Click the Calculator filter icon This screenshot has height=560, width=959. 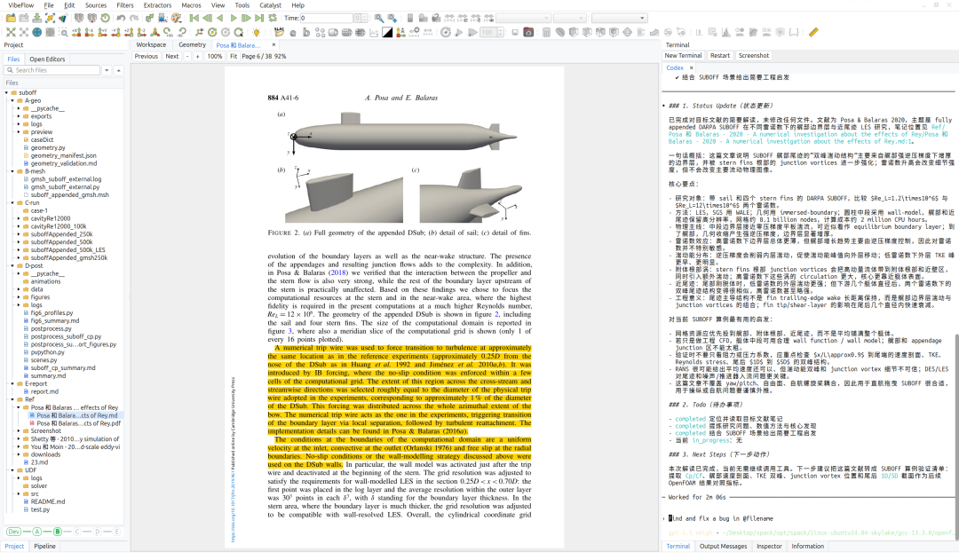coord(546,33)
